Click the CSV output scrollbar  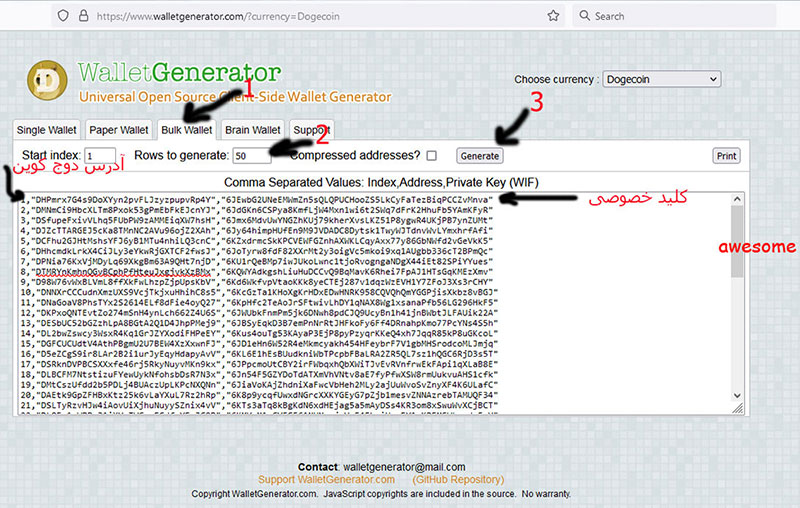[739, 300]
